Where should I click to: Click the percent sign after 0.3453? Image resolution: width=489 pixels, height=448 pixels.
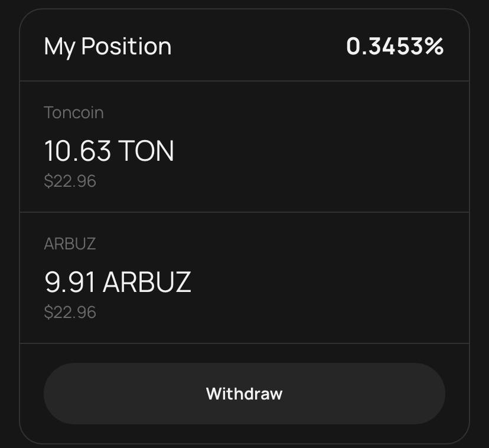coord(433,47)
